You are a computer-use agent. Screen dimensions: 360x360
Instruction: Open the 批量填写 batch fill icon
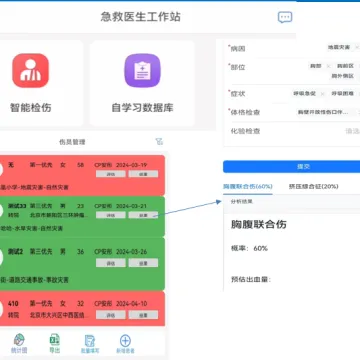pyautogui.click(x=90, y=341)
